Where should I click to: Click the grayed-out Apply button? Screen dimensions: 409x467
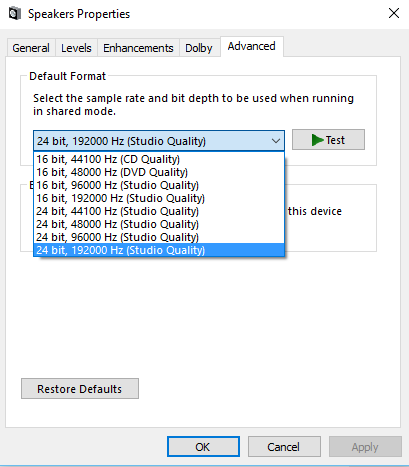click(365, 447)
